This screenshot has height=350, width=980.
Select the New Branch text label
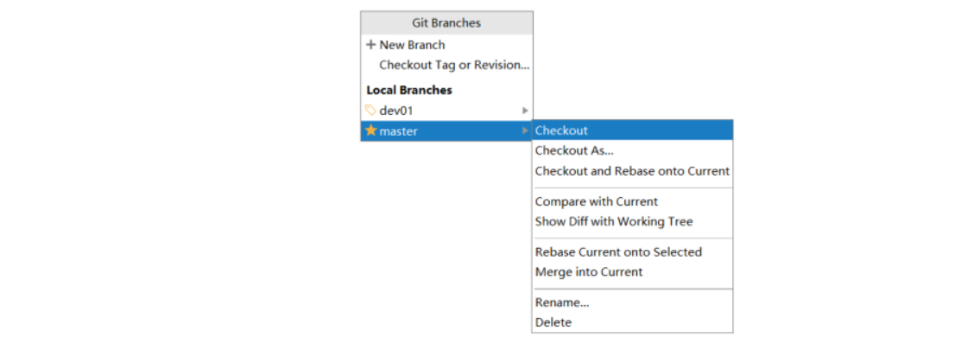click(x=412, y=45)
